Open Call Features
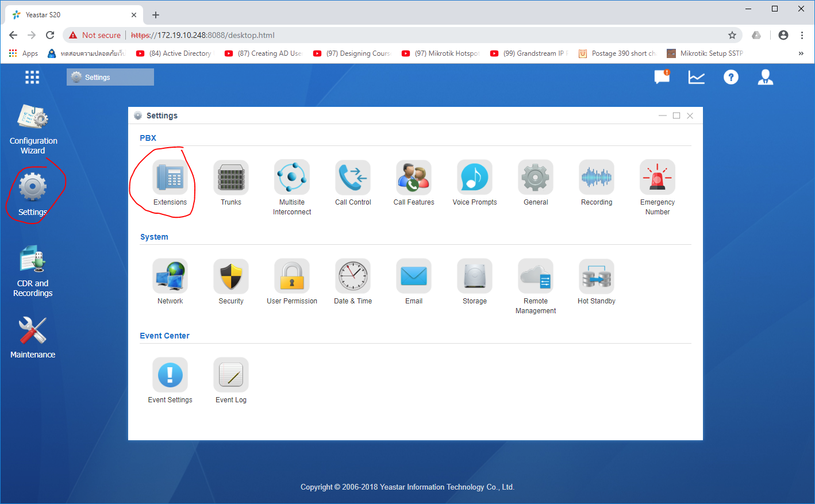This screenshot has width=815, height=504. (414, 183)
